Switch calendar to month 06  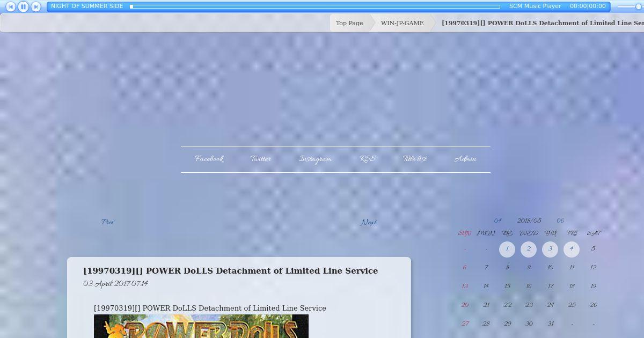pos(560,221)
